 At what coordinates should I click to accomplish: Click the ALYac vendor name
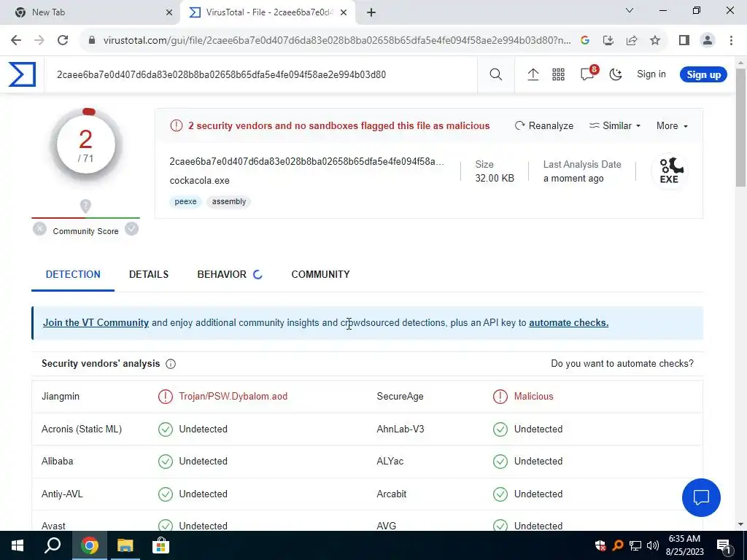pos(390,461)
